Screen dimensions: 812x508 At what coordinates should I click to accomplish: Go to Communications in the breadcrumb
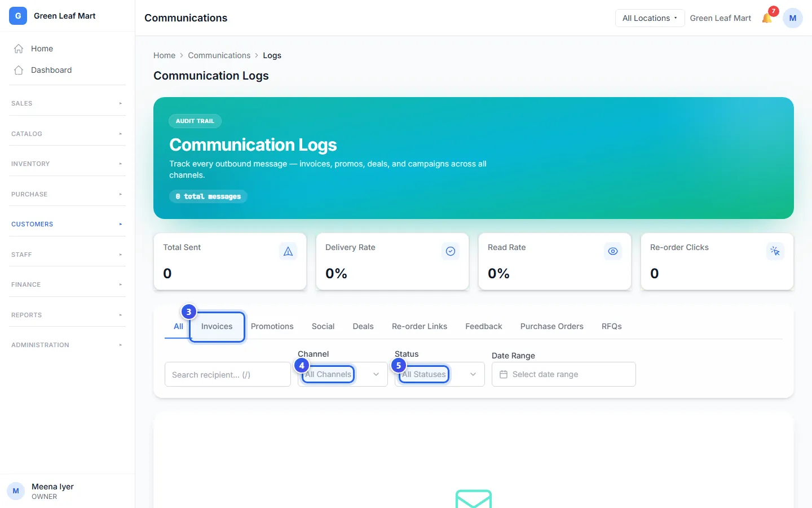click(219, 55)
